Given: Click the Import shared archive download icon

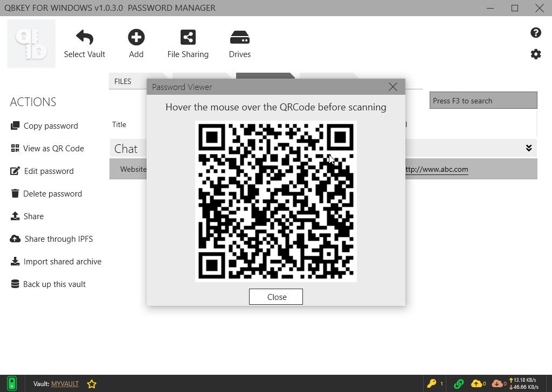Looking at the screenshot, I should 15,261.
